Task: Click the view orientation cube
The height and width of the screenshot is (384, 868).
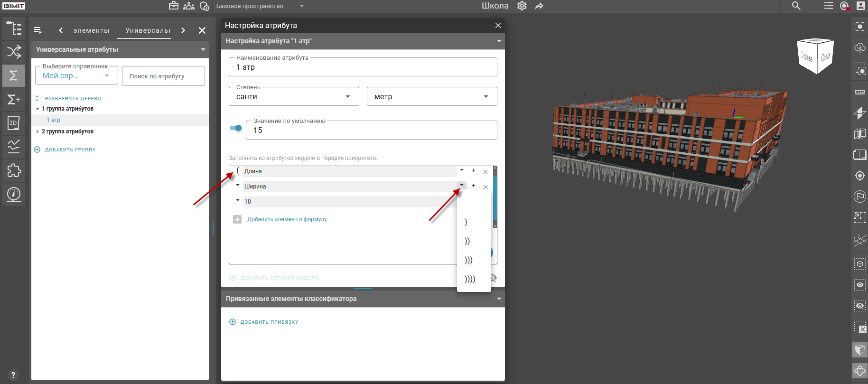Action: 815,56
